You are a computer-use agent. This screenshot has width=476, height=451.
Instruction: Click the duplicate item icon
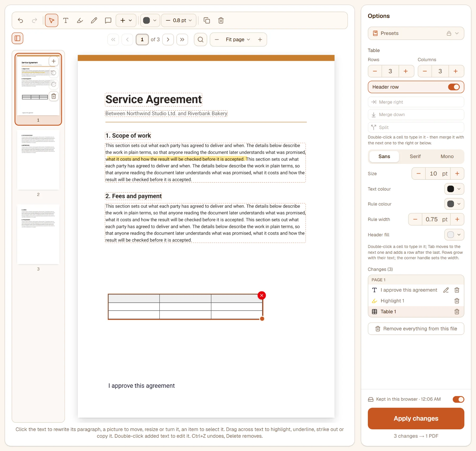tap(207, 20)
